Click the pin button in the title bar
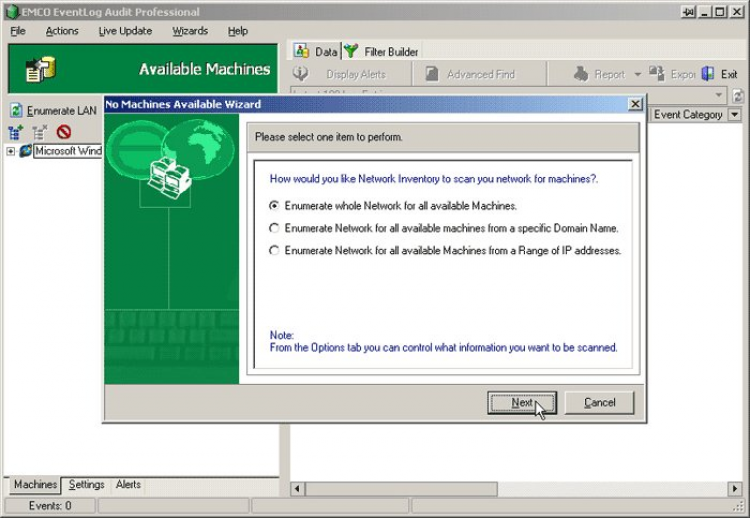The width and height of the screenshot is (750, 518). (688, 12)
